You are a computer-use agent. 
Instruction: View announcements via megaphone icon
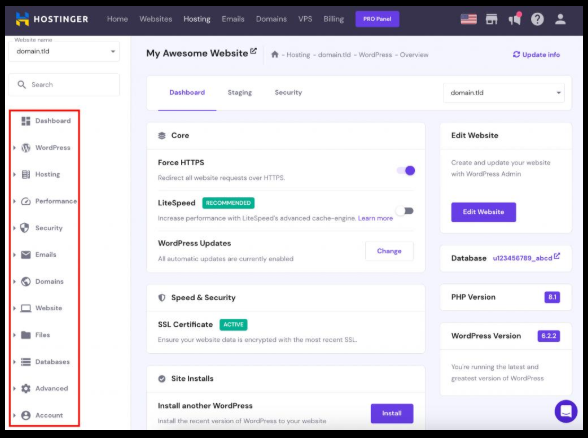pyautogui.click(x=515, y=19)
